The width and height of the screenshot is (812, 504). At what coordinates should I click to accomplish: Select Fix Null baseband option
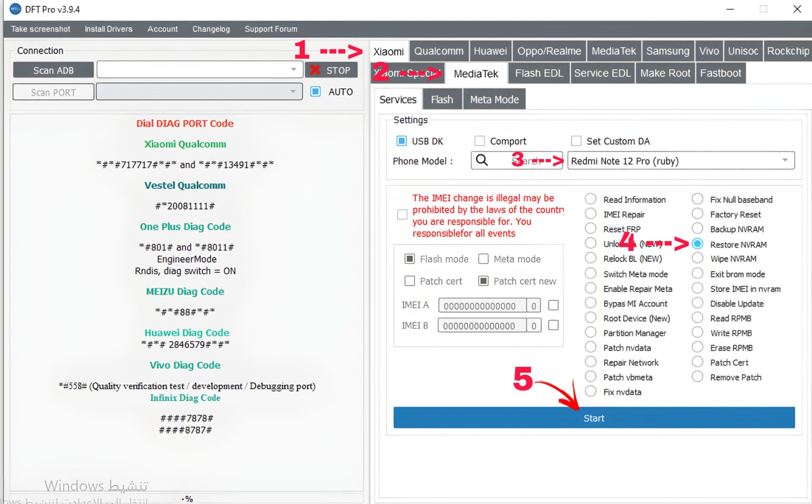click(x=697, y=199)
